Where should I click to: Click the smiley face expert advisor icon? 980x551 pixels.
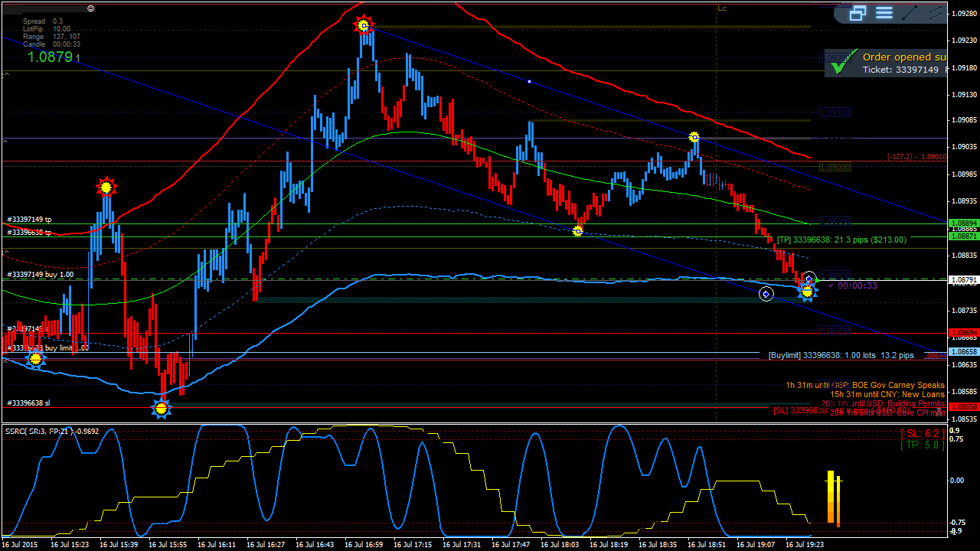[x=91, y=8]
